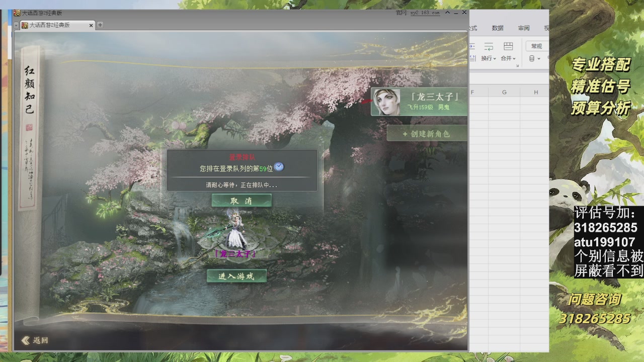644x362 pixels.
Task: Expand the 换行 dropdown arrow
Action: (x=495, y=59)
